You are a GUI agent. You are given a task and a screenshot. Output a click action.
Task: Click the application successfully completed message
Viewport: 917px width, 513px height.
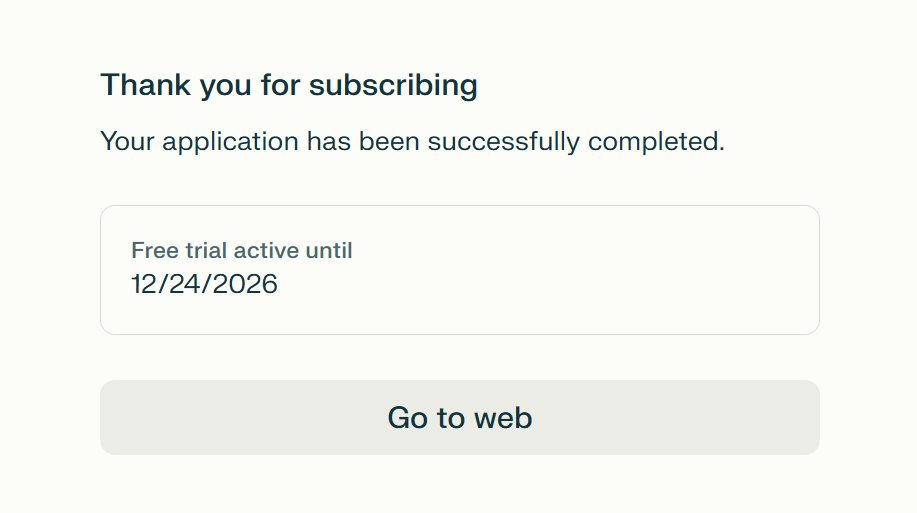[412, 141]
